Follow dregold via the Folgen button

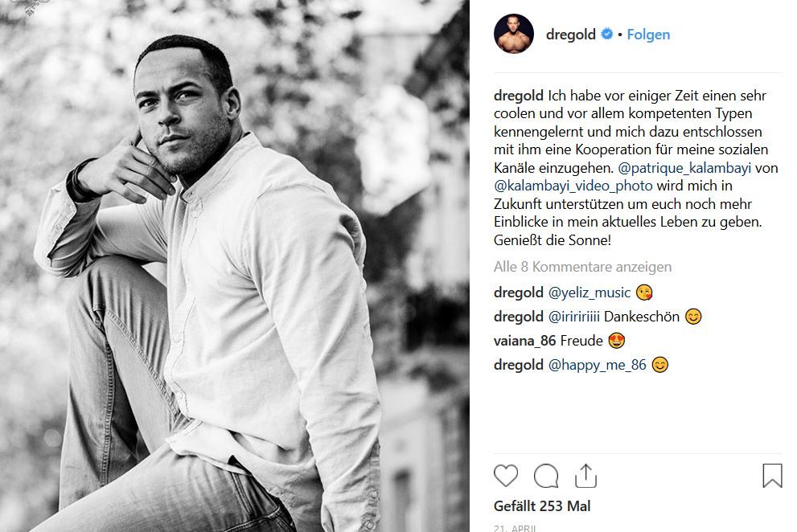tap(648, 35)
